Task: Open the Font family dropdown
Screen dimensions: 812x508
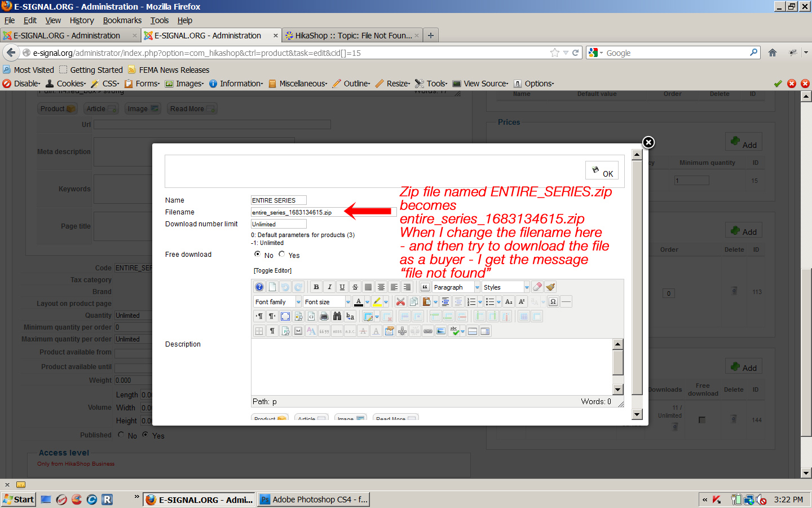Action: coord(277,302)
